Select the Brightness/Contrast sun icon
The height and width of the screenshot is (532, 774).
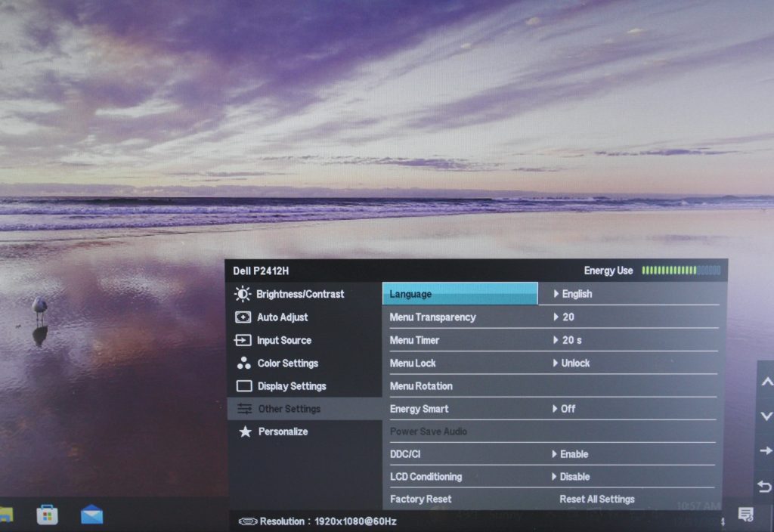(243, 294)
